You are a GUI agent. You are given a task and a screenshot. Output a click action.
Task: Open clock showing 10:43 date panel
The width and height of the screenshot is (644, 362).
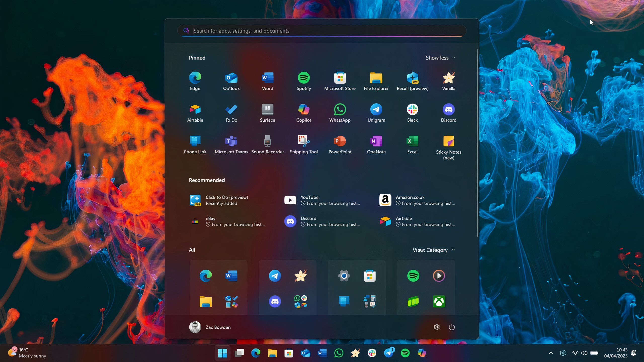[x=616, y=353]
